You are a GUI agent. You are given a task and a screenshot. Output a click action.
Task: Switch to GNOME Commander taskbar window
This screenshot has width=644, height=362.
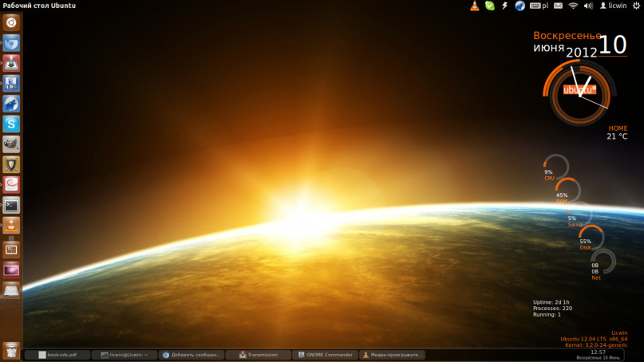pos(326,355)
